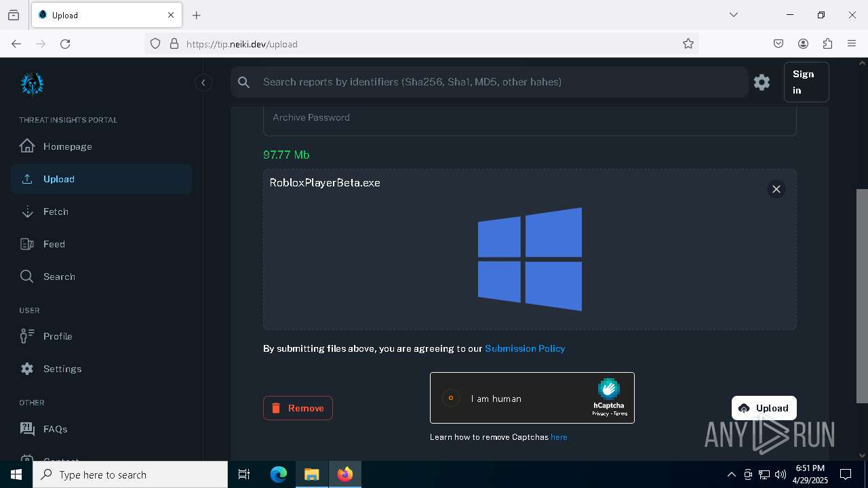This screenshot has height=488, width=868.
Task: Open hCaptcha Privacy link
Action: 600,413
